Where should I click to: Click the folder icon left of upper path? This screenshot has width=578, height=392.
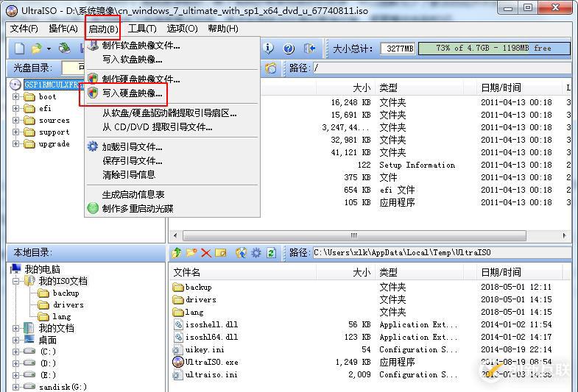pyautogui.click(x=270, y=68)
